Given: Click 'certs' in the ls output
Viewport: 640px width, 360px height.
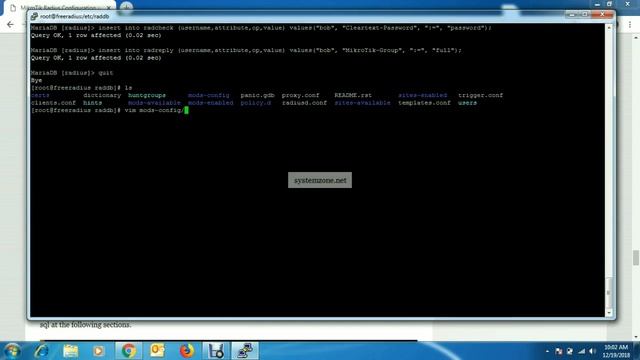Looking at the screenshot, I should (40, 95).
